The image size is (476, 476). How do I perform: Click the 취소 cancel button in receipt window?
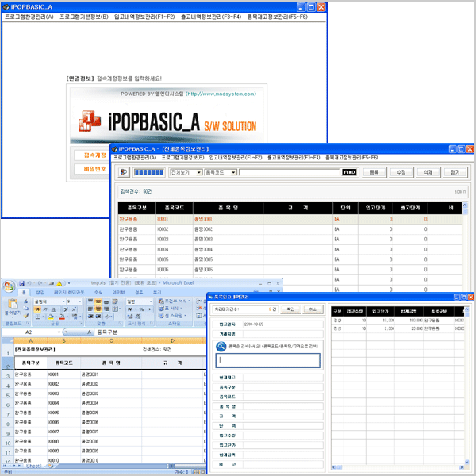[313, 309]
